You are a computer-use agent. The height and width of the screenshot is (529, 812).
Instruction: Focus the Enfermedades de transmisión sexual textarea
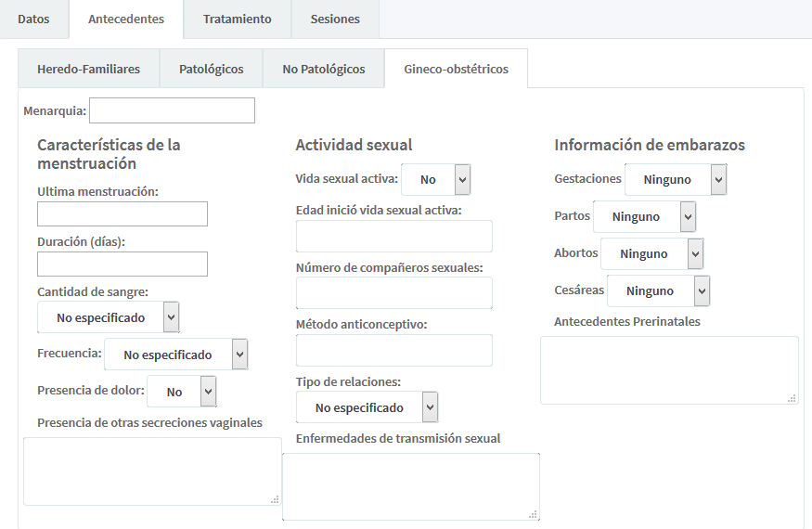[410, 486]
